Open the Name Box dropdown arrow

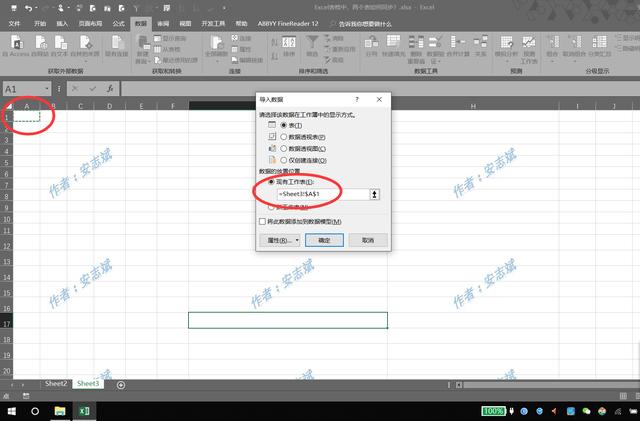click(x=47, y=89)
